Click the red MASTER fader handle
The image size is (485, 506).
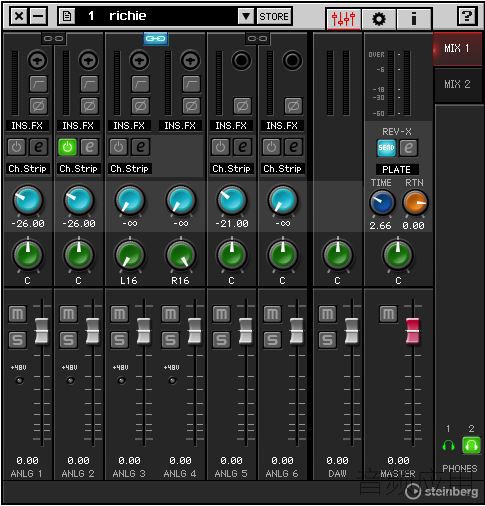pyautogui.click(x=413, y=331)
